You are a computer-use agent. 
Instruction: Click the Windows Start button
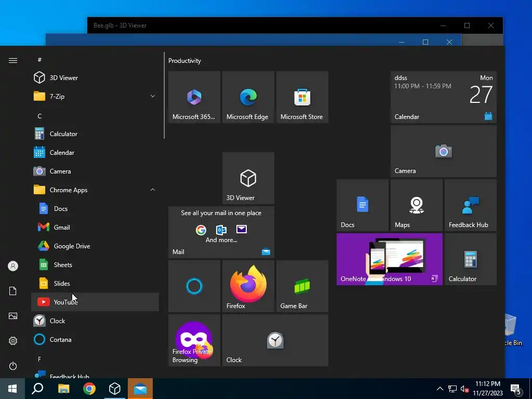[x=12, y=389]
